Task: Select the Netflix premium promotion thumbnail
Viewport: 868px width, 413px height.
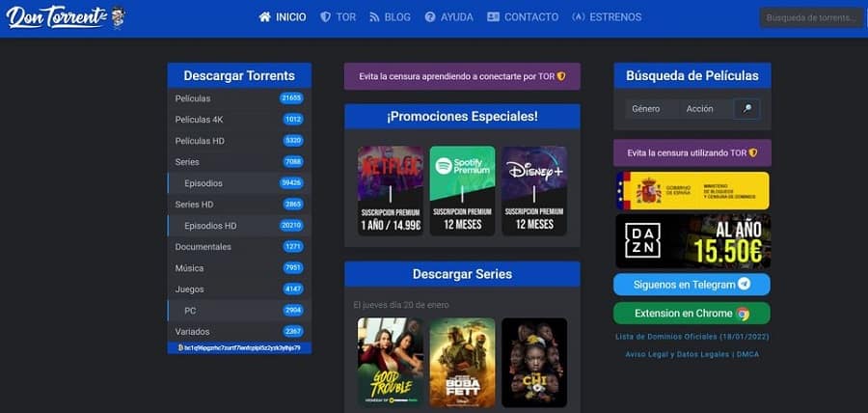Action: 391,190
